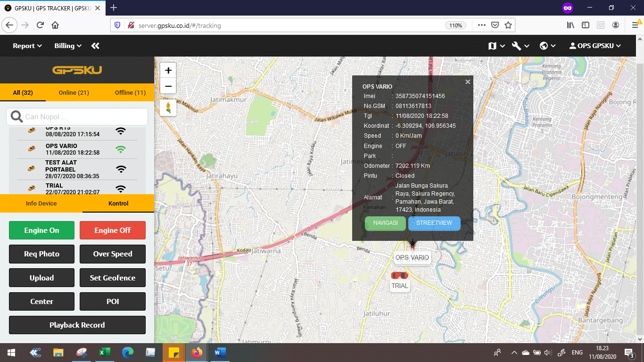Screen dimensions: 644x362
Task: Switch to the Info Device tab
Action: pos(41,204)
